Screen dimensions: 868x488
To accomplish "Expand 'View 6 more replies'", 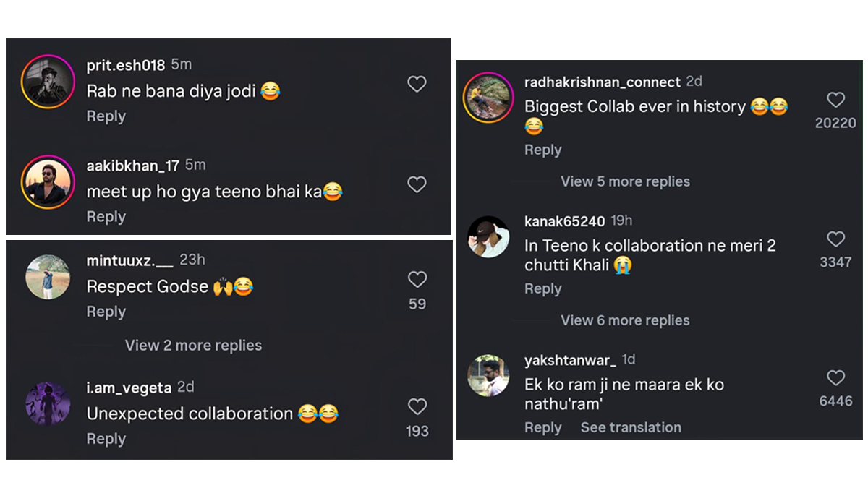I will point(625,320).
